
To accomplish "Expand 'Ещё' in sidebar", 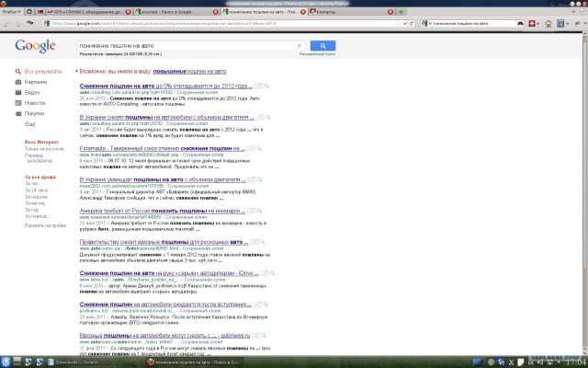I will [x=30, y=124].
